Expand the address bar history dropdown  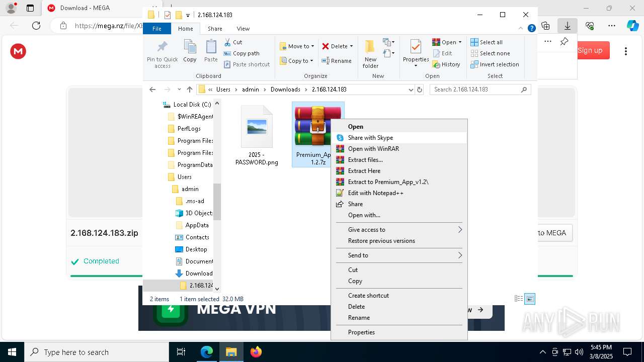point(411,89)
